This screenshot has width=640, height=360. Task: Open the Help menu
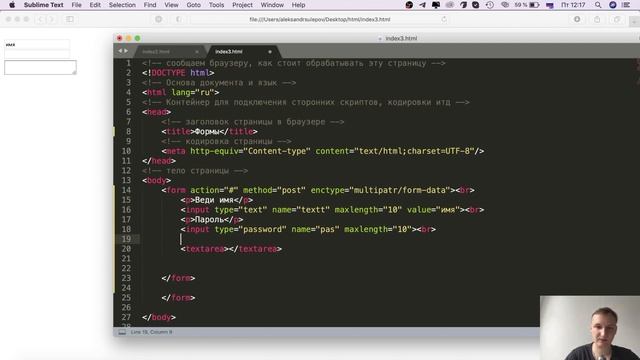[x=298, y=5]
